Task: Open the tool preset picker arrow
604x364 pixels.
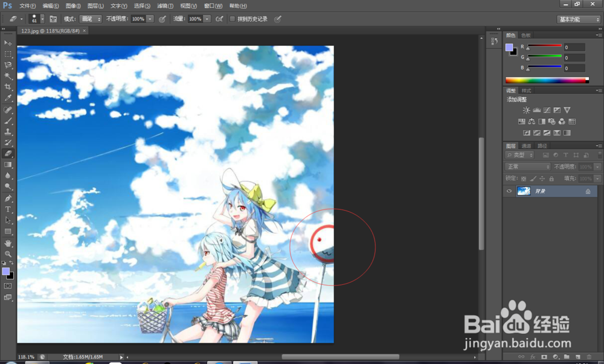Action: (22, 19)
